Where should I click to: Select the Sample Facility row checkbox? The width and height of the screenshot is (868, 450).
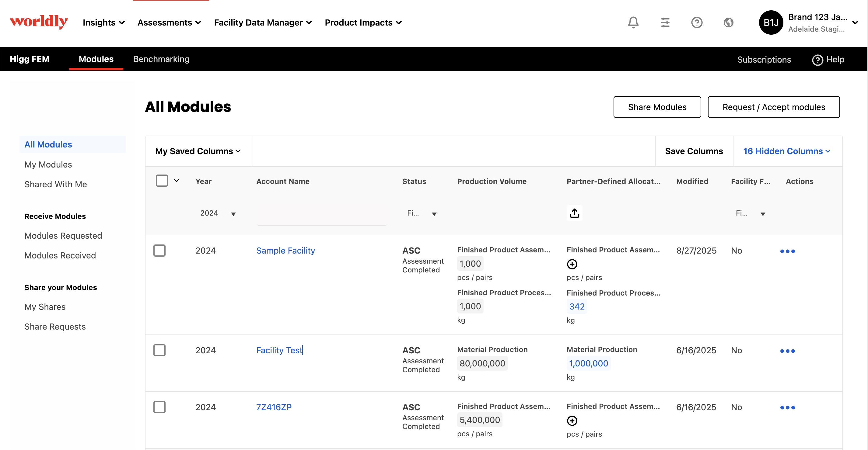pyautogui.click(x=159, y=251)
